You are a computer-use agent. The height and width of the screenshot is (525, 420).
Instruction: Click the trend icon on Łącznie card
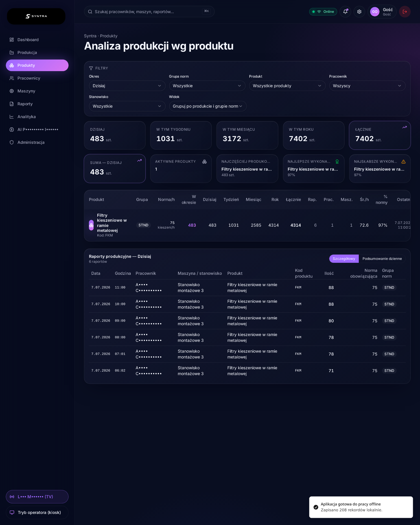point(404,127)
